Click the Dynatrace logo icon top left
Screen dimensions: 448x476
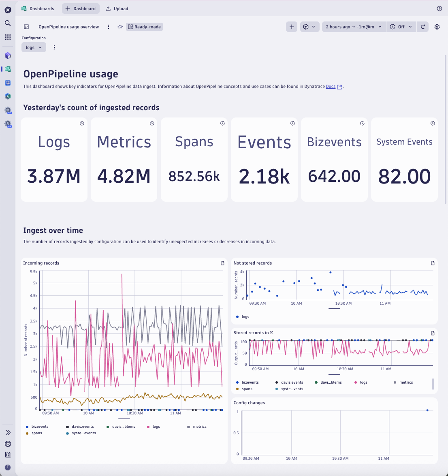point(8,9)
